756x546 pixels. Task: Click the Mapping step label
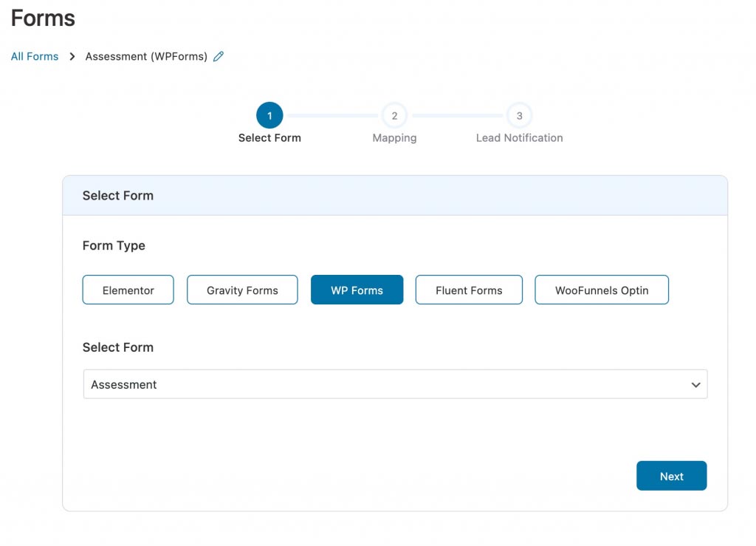point(394,138)
